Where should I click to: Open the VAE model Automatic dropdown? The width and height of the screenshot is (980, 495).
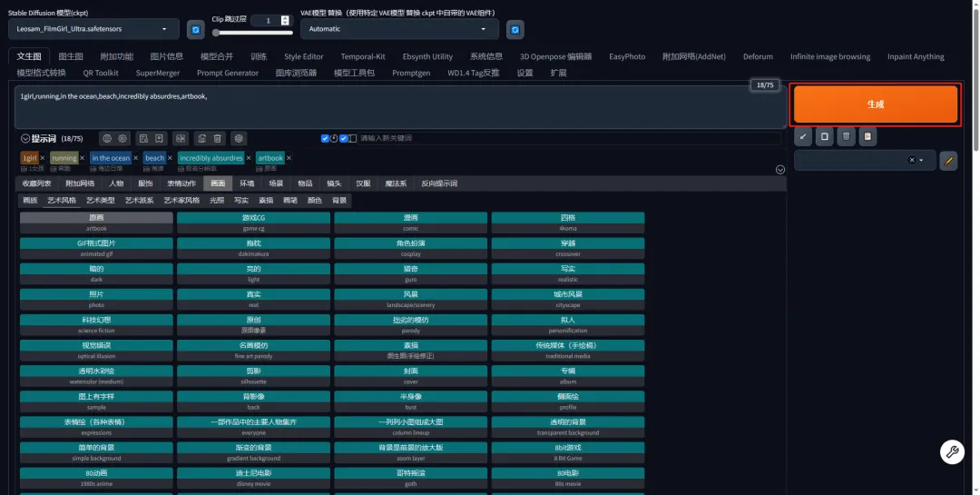[x=399, y=29]
